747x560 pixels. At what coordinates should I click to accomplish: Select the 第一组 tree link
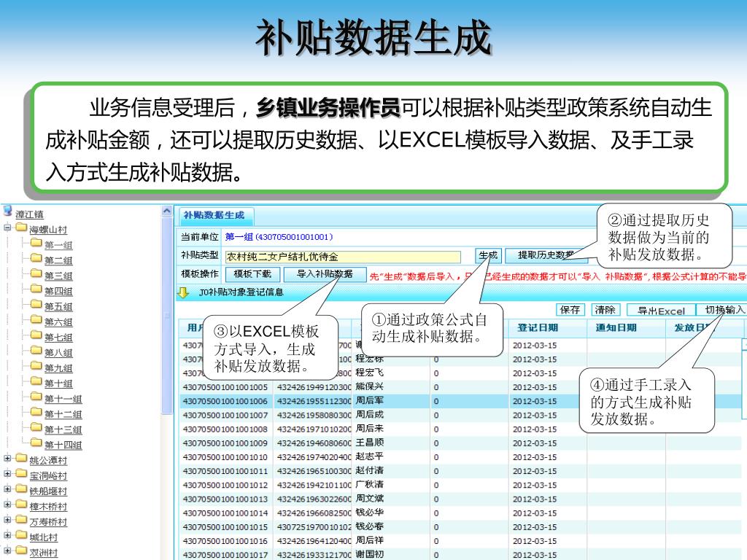pos(58,245)
